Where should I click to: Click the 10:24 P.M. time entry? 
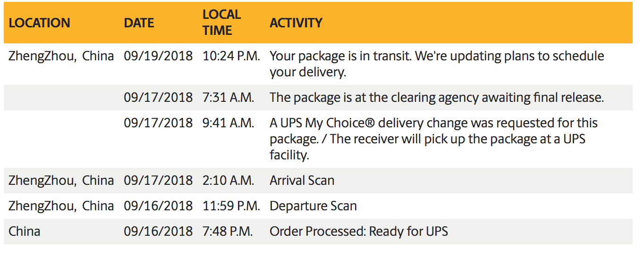[231, 56]
